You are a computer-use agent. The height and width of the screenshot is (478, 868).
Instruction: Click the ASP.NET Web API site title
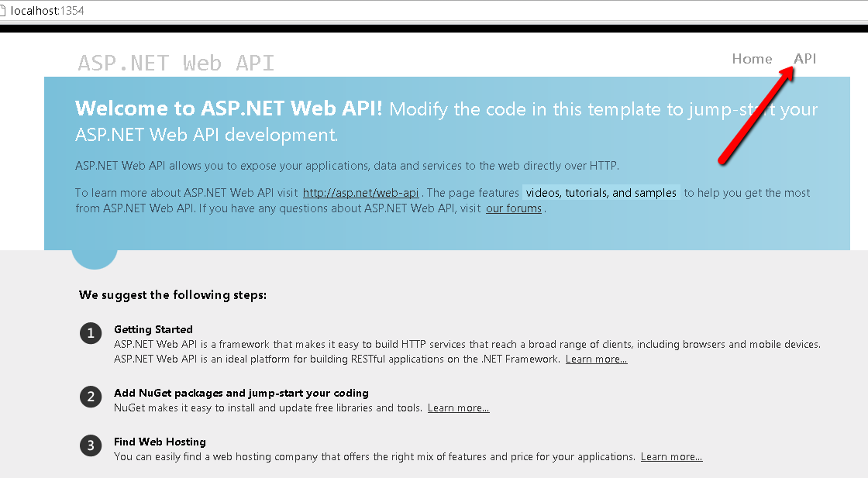[176, 63]
